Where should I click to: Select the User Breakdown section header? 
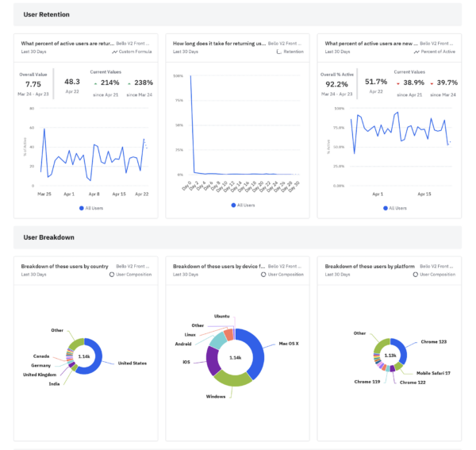[48, 237]
